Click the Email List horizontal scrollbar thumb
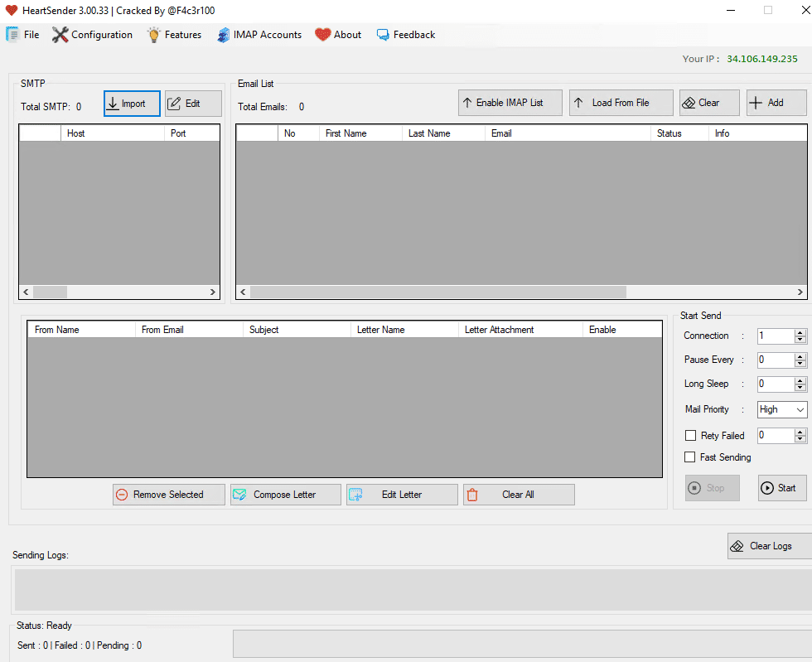 [438, 292]
